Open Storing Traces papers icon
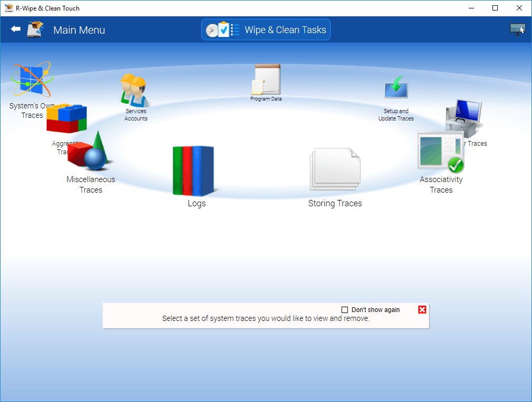532x402 pixels. [x=335, y=169]
